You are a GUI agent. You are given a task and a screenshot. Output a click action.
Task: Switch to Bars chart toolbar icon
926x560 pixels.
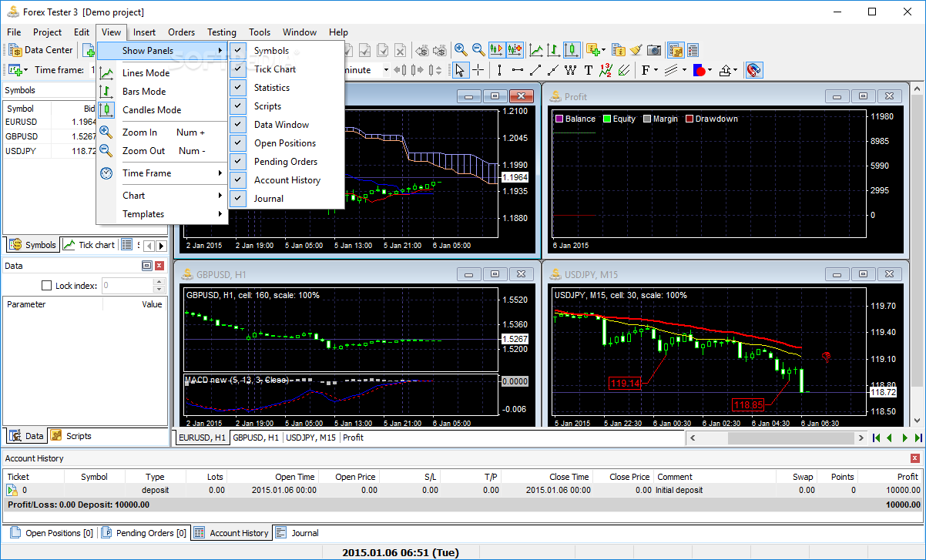(554, 50)
